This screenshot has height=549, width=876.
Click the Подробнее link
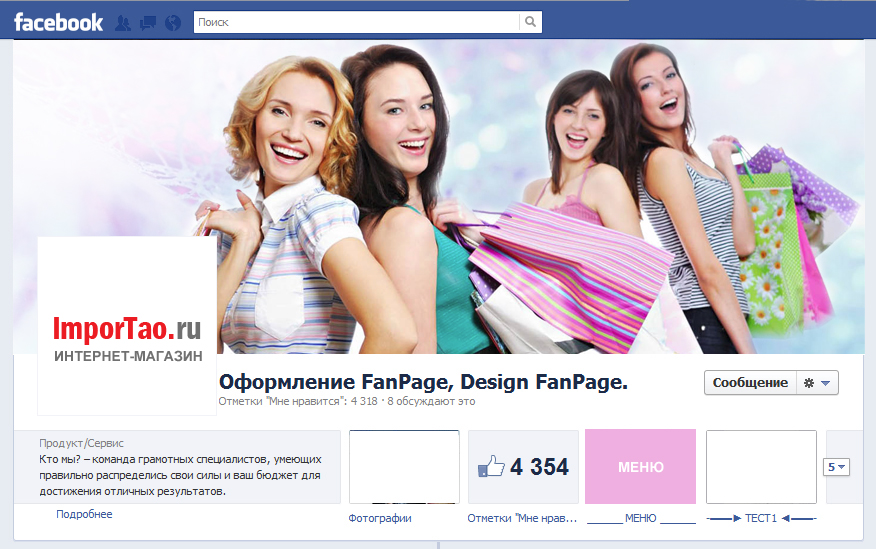[x=84, y=514]
